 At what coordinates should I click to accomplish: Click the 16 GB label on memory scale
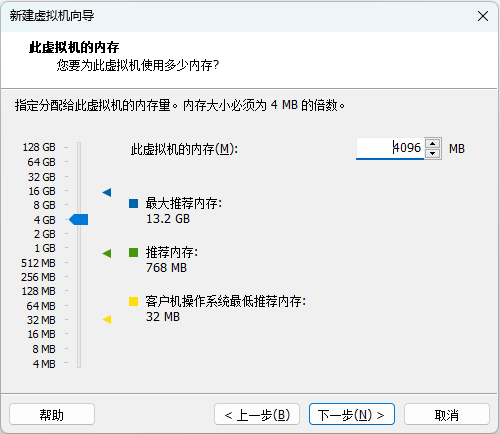(42, 191)
